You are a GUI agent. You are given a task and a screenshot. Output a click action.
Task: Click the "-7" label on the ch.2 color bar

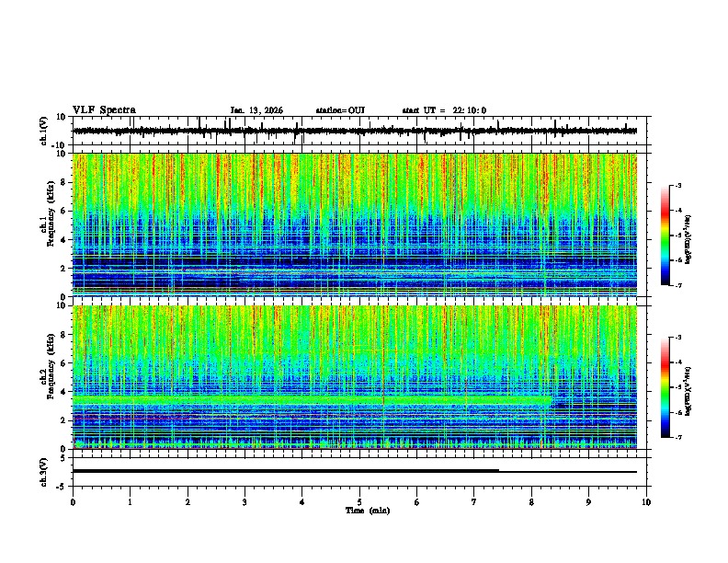click(x=677, y=437)
